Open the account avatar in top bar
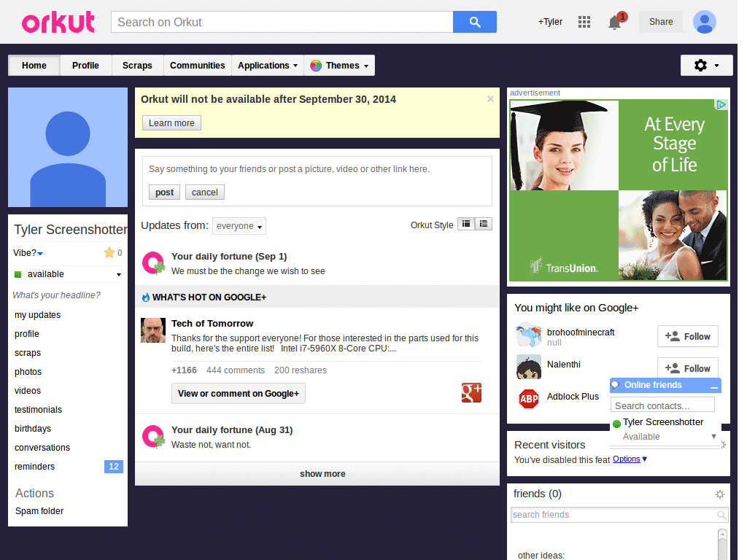The width and height of the screenshot is (747, 560). coord(705,22)
